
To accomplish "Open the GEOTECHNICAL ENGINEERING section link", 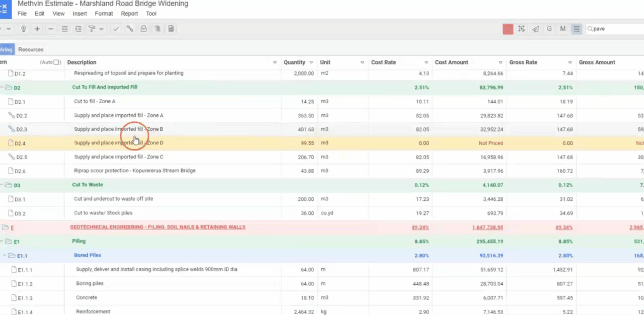I will point(157,227).
